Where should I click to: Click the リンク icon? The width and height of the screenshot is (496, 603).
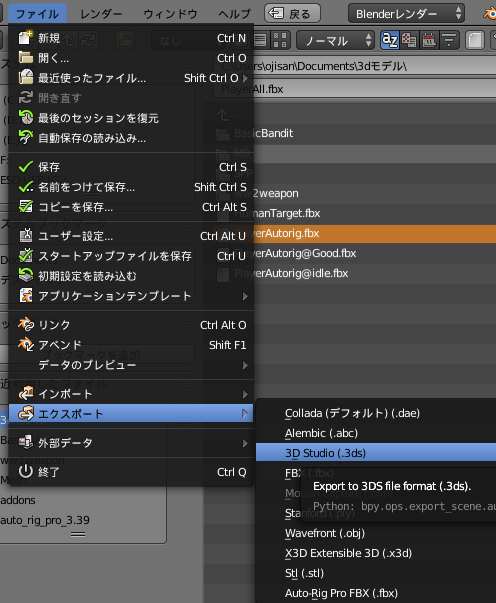click(26, 325)
